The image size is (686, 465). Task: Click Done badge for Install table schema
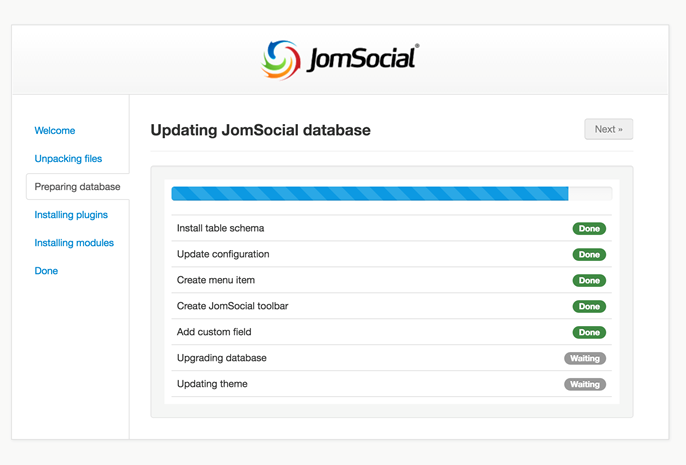pyautogui.click(x=589, y=228)
